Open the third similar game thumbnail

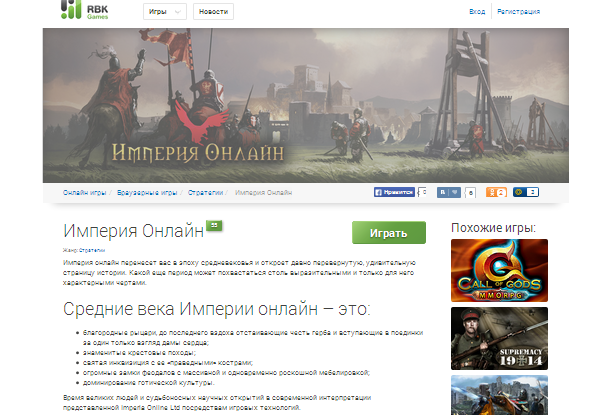[x=499, y=395]
